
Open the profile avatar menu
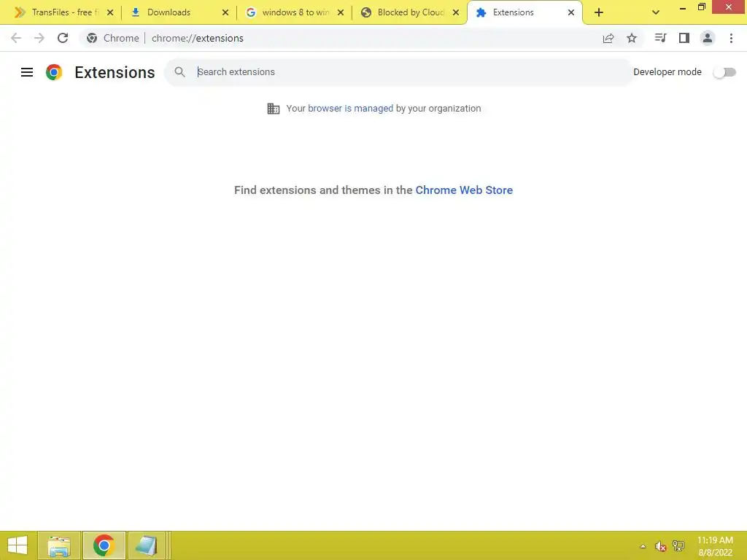[x=708, y=38]
